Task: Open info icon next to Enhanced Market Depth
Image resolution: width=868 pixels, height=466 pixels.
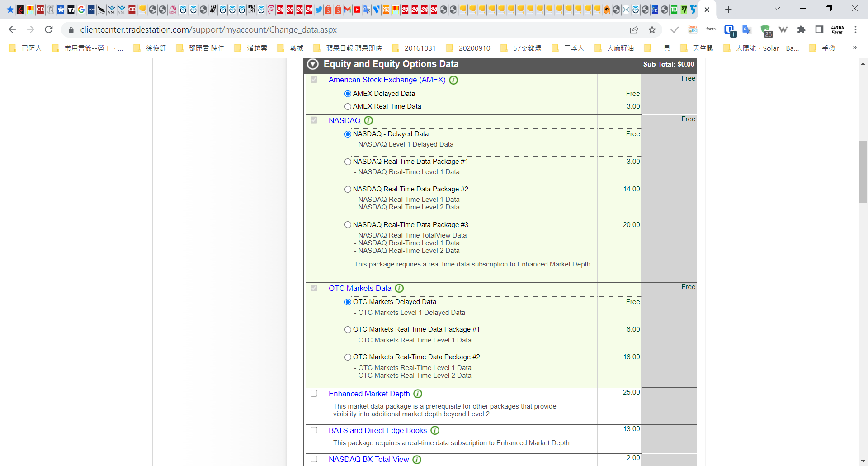Action: (418, 394)
